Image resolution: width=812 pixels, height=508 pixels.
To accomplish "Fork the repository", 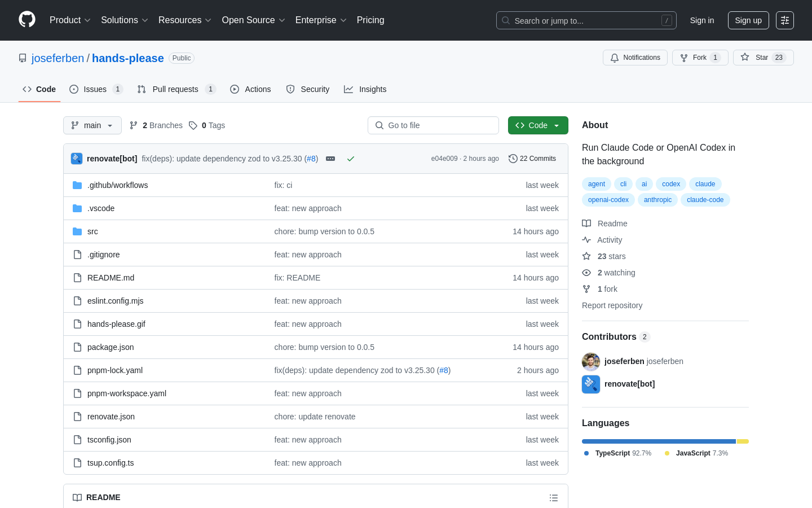I will (x=700, y=58).
